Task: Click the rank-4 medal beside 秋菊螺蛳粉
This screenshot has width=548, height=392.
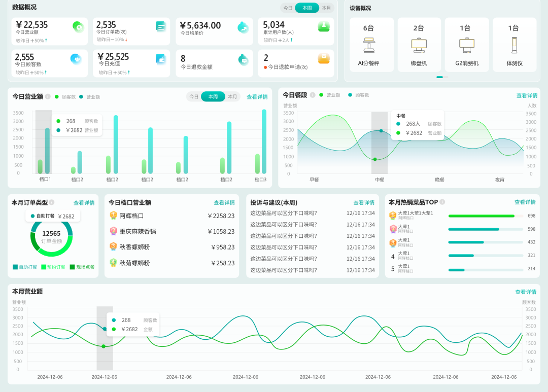Action: [x=113, y=262]
